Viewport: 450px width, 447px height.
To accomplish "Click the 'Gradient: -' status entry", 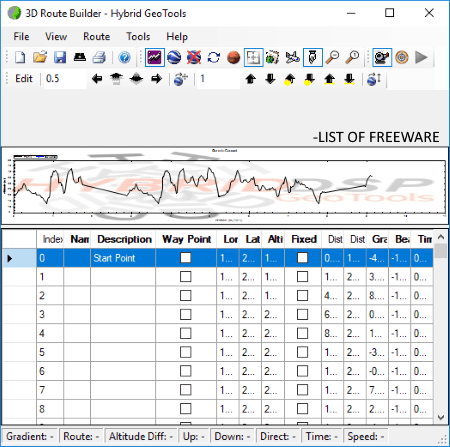I will 30,436.
